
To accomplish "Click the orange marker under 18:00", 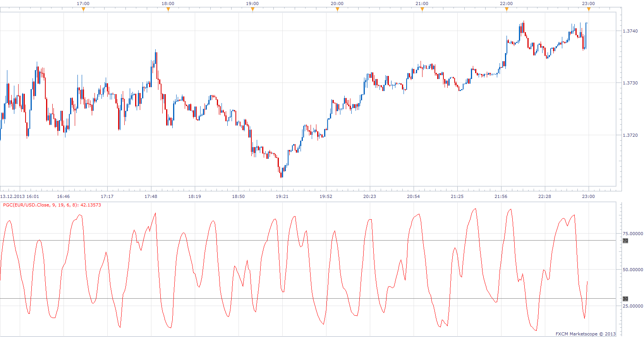I will click(168, 9).
